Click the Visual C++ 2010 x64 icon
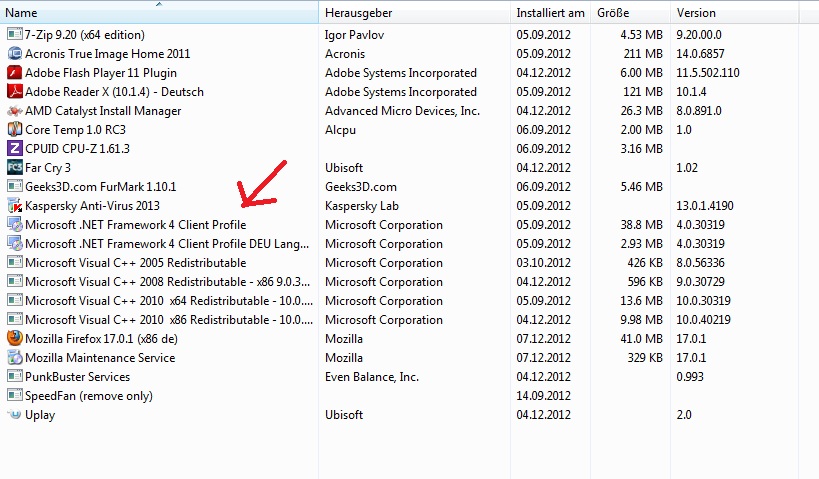This screenshot has height=479, width=819. [15, 301]
